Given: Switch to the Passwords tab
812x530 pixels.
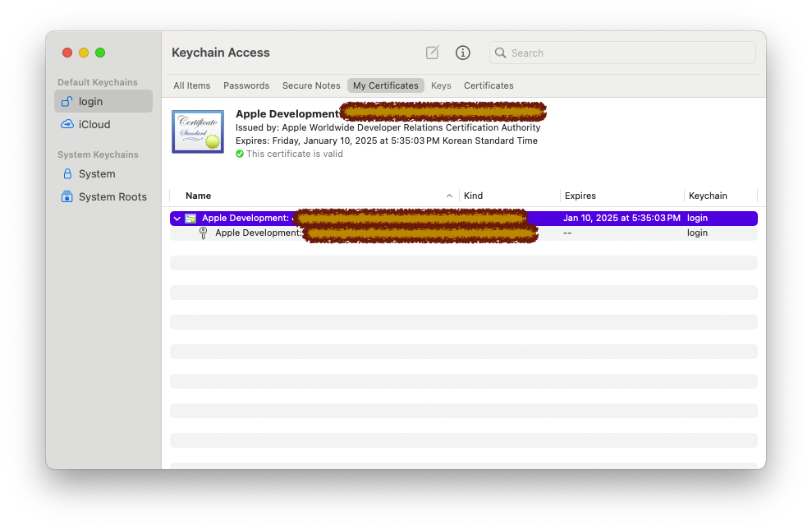Looking at the screenshot, I should (246, 85).
